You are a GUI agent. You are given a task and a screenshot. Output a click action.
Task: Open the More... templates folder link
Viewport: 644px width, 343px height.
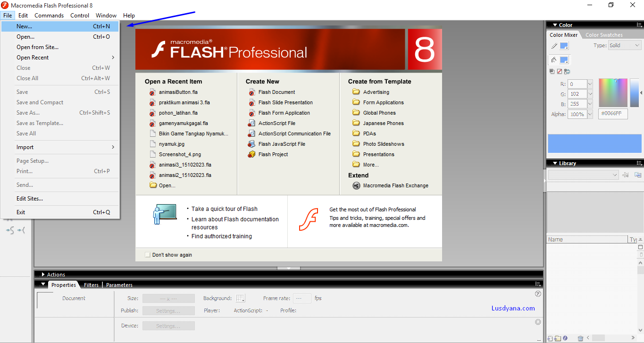tap(366, 165)
